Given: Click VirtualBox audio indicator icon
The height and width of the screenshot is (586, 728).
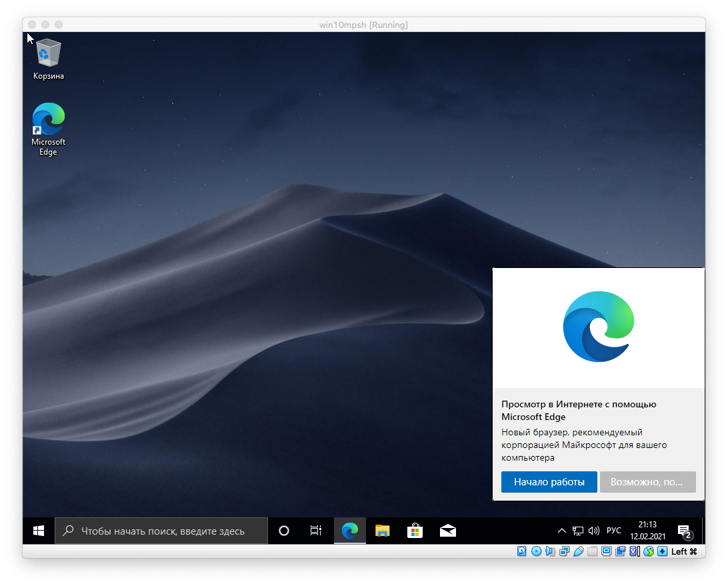Looking at the screenshot, I should click(550, 551).
